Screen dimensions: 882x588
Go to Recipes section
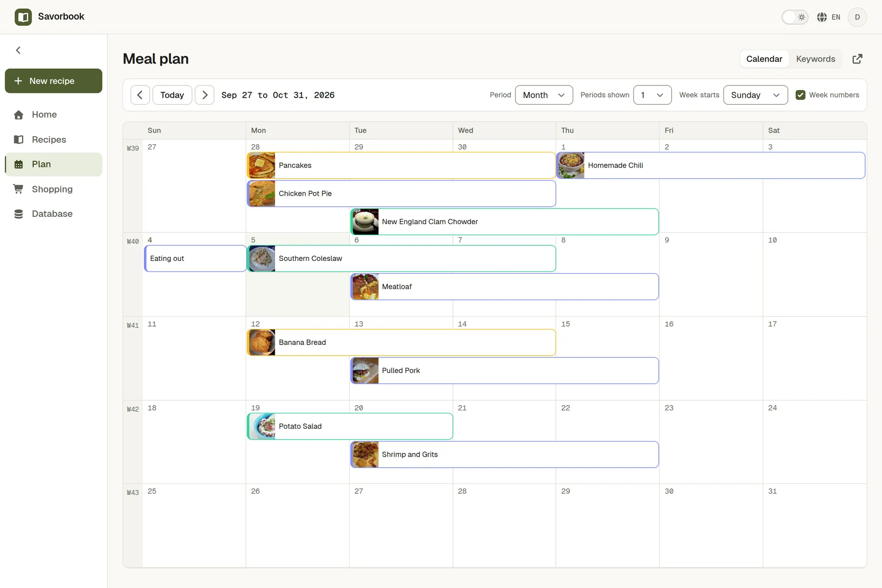54,139
